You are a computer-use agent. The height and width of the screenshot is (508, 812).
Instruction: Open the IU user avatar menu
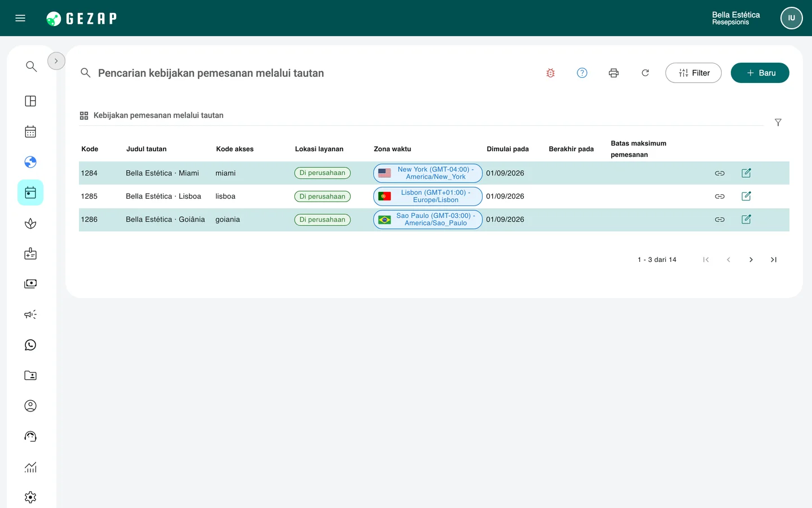791,18
